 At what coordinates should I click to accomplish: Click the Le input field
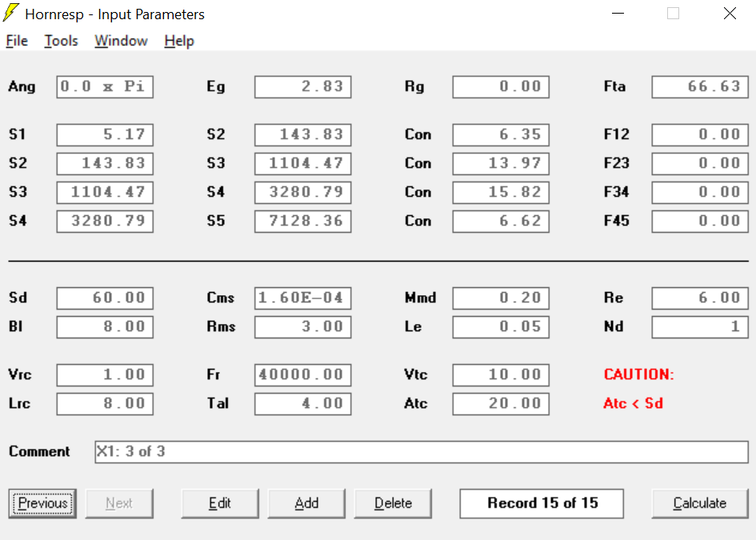[501, 327]
